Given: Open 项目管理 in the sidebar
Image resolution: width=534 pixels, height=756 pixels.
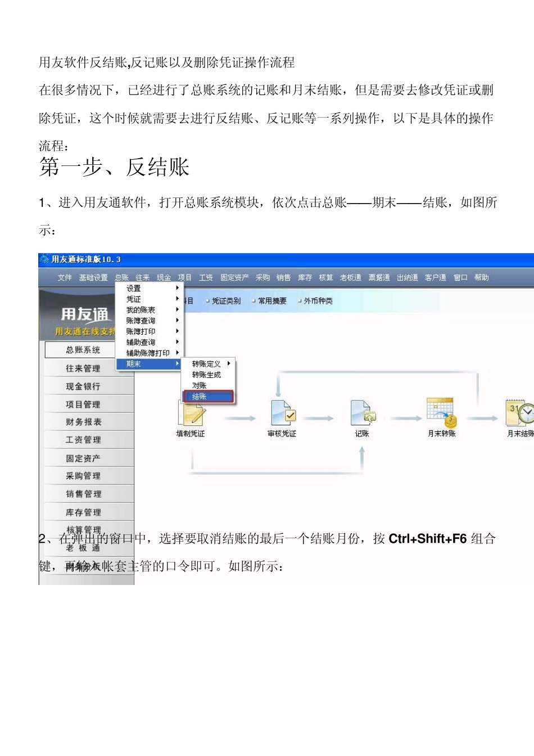Looking at the screenshot, I should click(89, 404).
